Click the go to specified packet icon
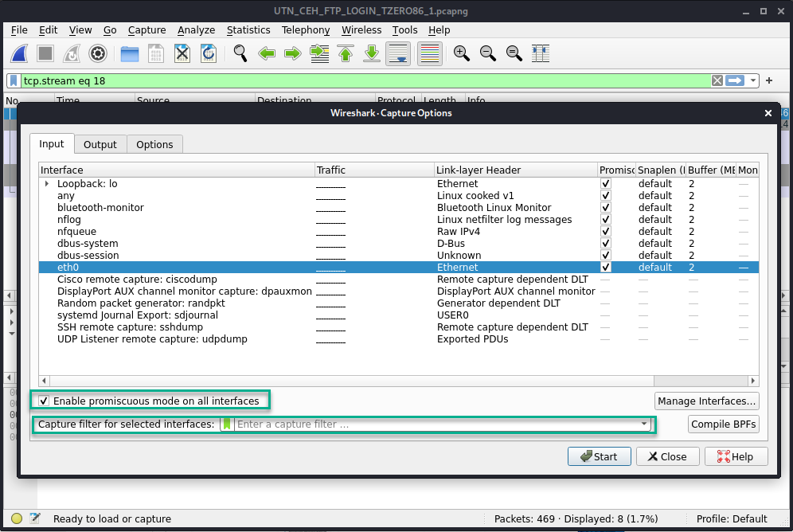Image resolution: width=793 pixels, height=532 pixels. 319,53
